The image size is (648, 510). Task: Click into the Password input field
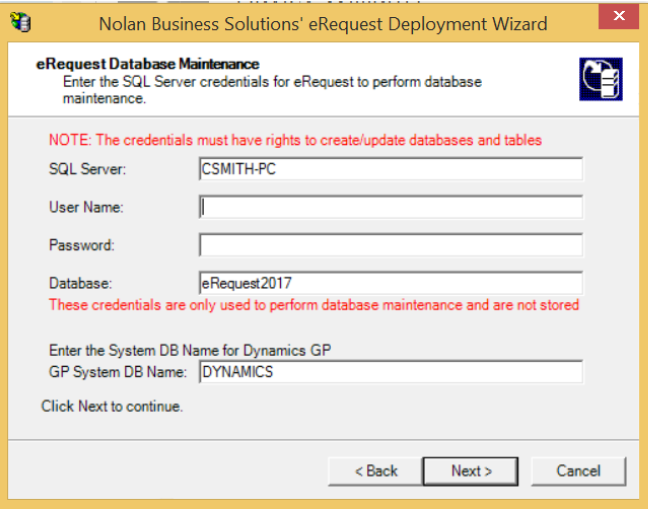[390, 245]
